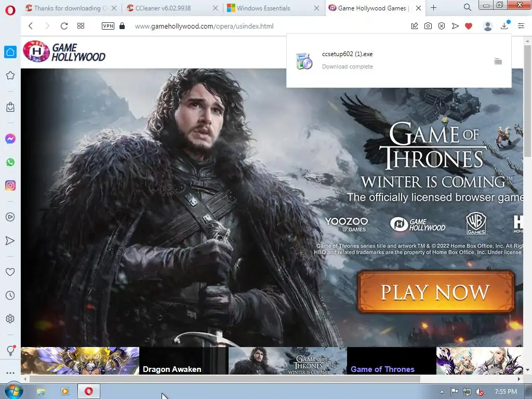Open the Windows Start menu orb
Screen dimensions: 532x399
pos(14,391)
